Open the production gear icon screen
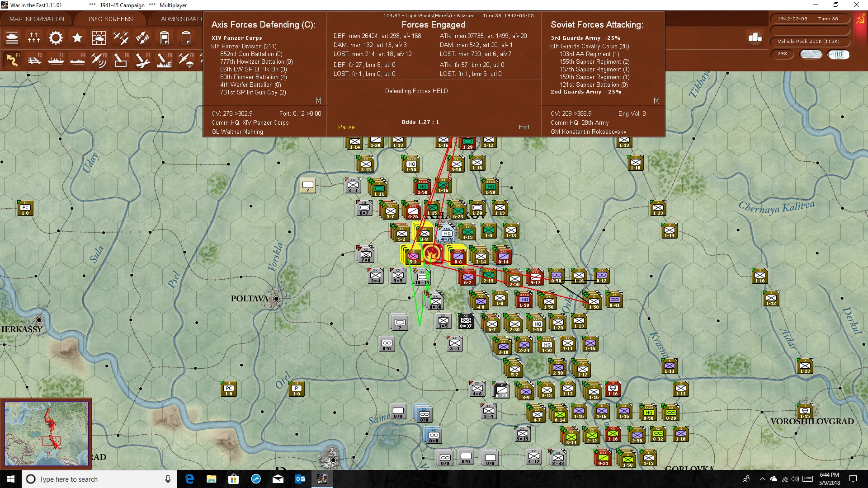 [56, 38]
